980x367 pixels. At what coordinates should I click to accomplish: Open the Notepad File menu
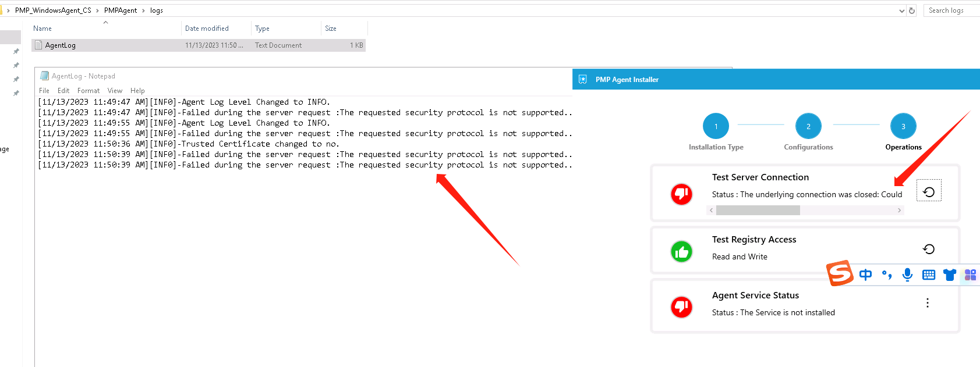pyautogui.click(x=44, y=91)
